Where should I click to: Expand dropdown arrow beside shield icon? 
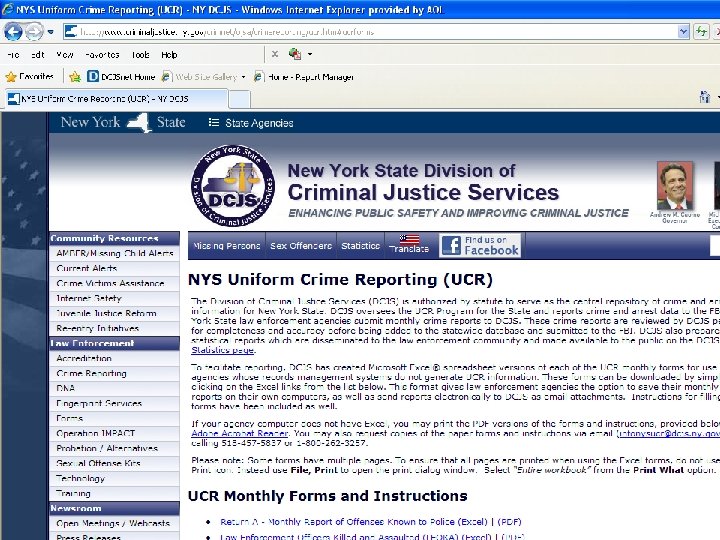pos(310,54)
